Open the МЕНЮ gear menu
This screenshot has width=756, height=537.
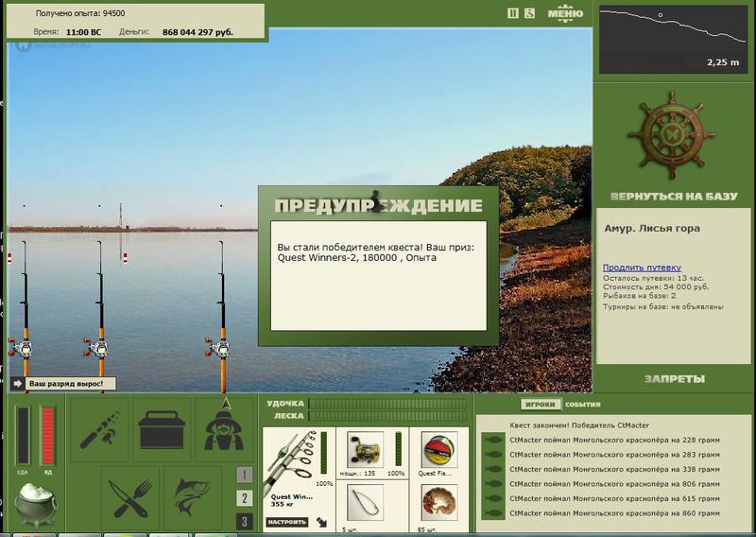coord(565,13)
